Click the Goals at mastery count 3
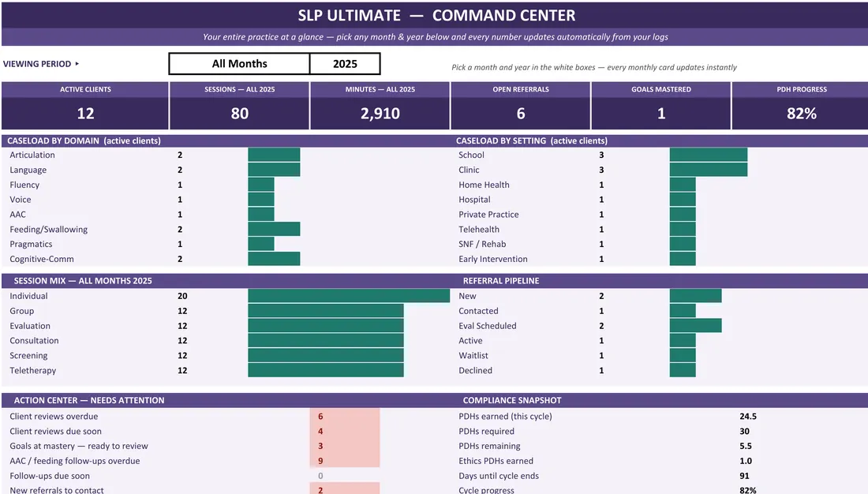This screenshot has height=494, width=868. (x=320, y=446)
